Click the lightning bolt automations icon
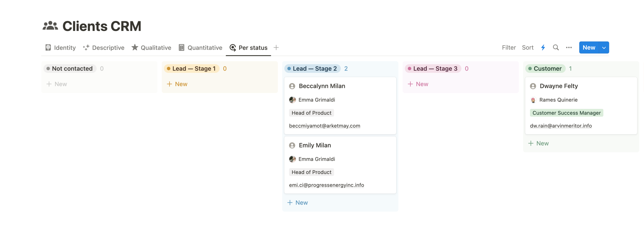The width and height of the screenshot is (644, 238). click(543, 47)
